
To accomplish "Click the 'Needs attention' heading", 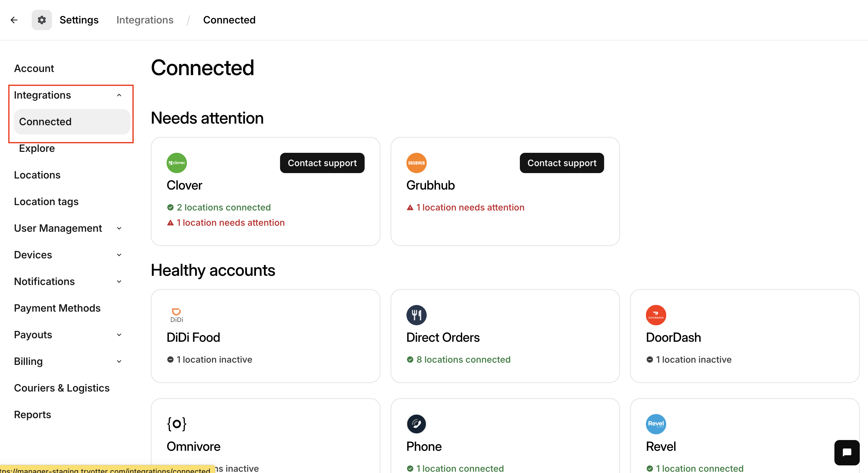I will pyautogui.click(x=207, y=118).
